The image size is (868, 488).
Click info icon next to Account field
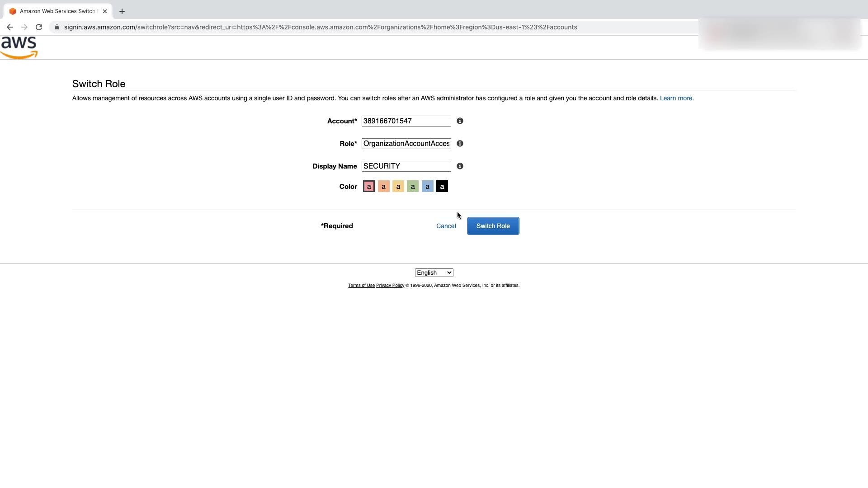[x=460, y=121]
